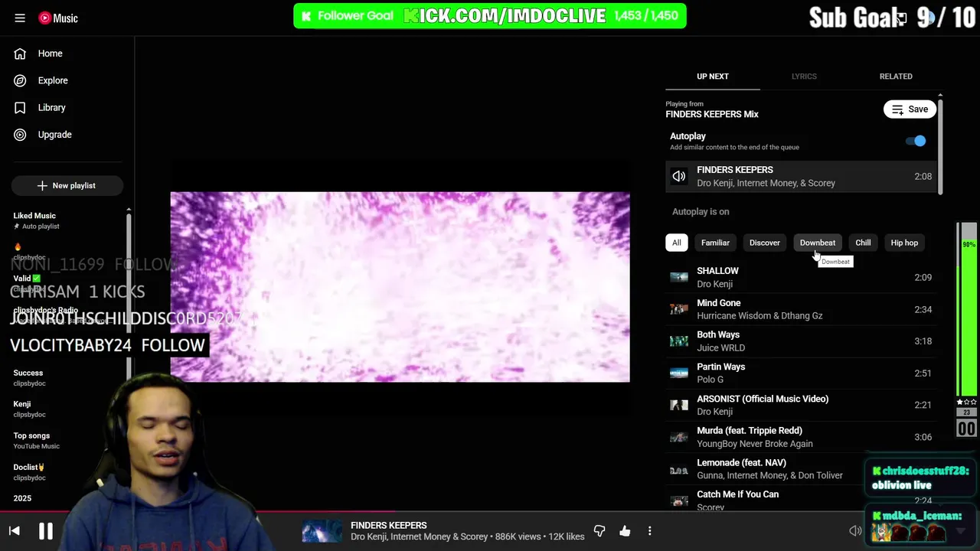
Task: Click the song progress bar
Action: [490, 511]
